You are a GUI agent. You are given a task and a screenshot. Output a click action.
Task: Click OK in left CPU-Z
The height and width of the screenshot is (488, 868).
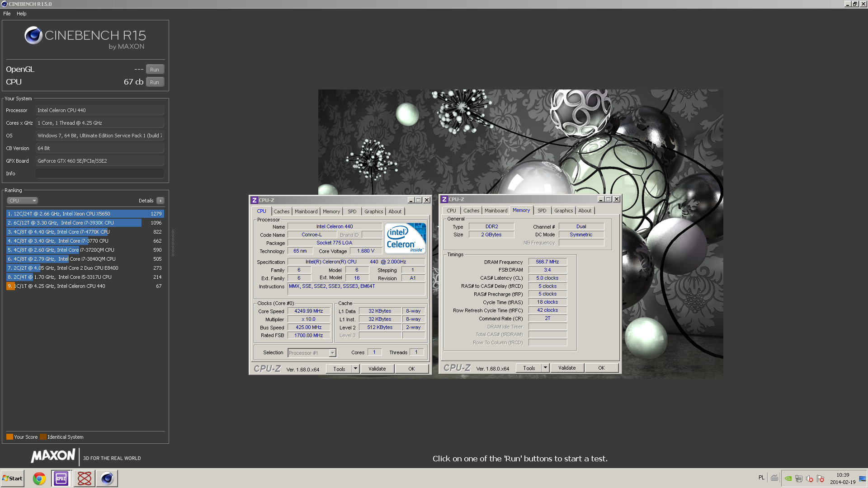(411, 369)
